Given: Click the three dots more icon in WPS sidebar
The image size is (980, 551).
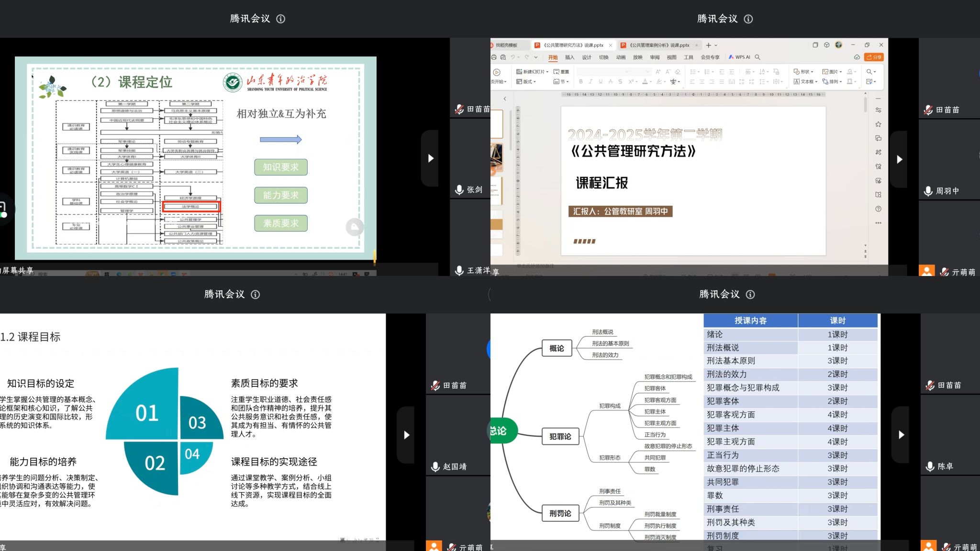Looking at the screenshot, I should [x=878, y=223].
